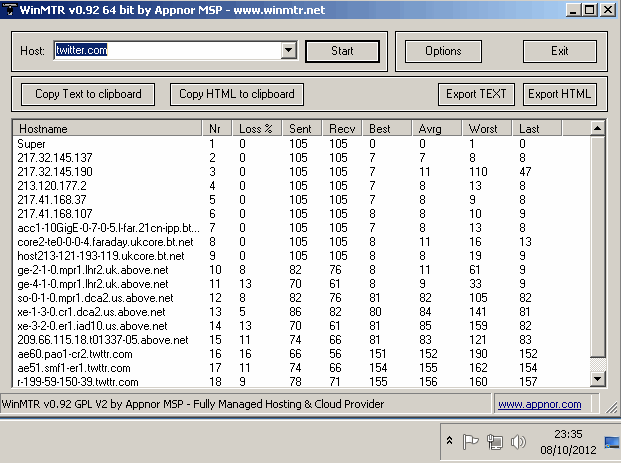Click the vertical scrollbar thumb
Image resolution: width=621 pixels, height=463 pixels.
597,246
